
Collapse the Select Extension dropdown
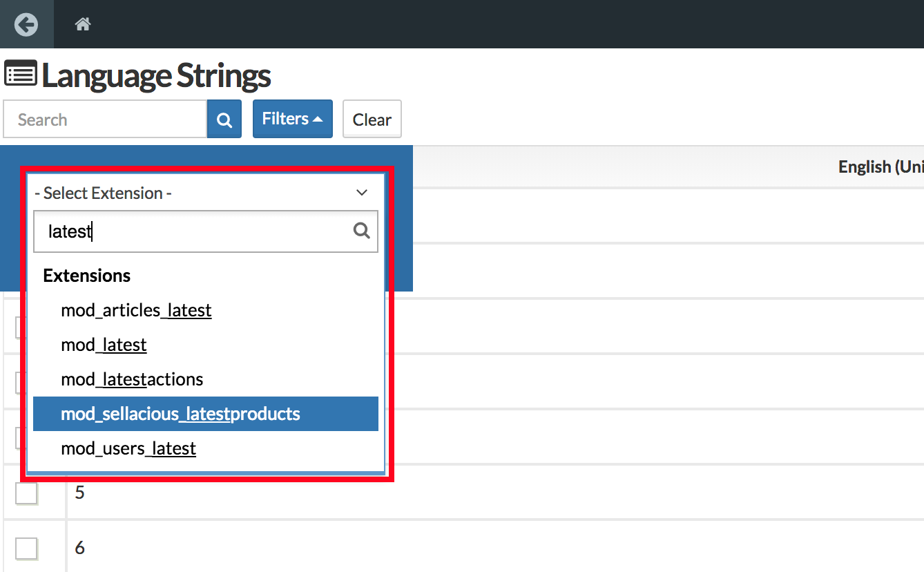click(x=206, y=193)
